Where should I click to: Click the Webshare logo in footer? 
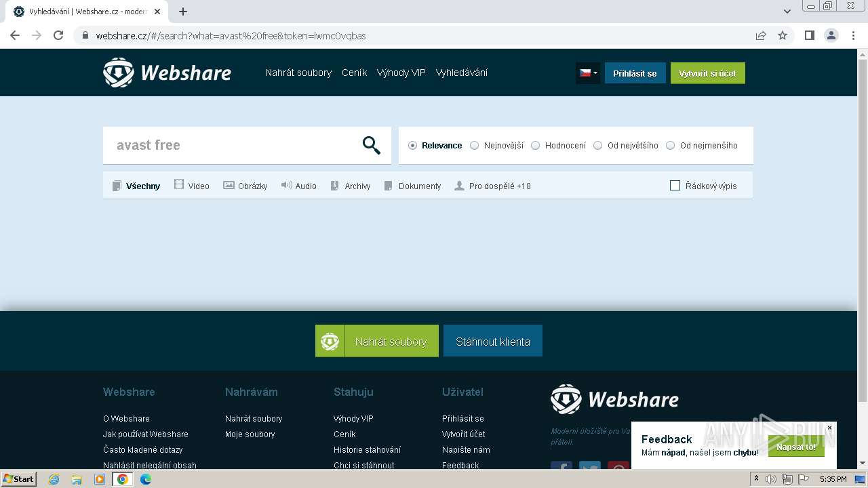coord(614,399)
